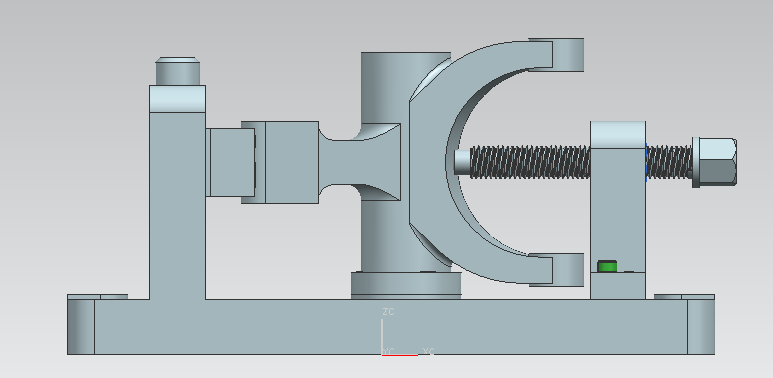Select the upper jaw tip of the yoke
This screenshot has height=378, width=773.
(x=568, y=55)
